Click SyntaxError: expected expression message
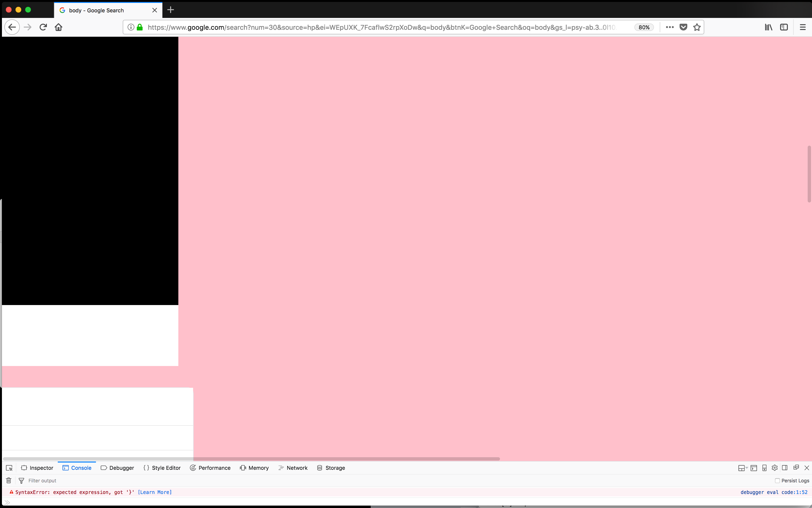 [x=75, y=492]
